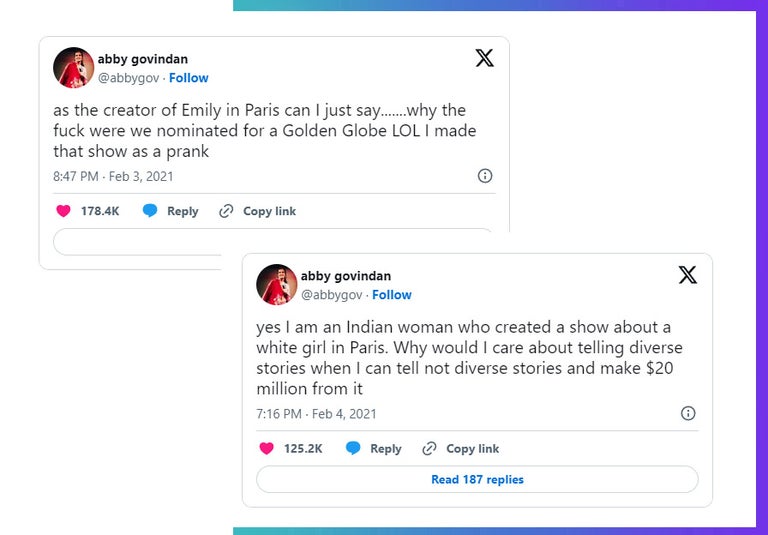Click the 8:47 PM · Feb 3, 2021 timestamp
The image size is (768, 535).
(113, 176)
